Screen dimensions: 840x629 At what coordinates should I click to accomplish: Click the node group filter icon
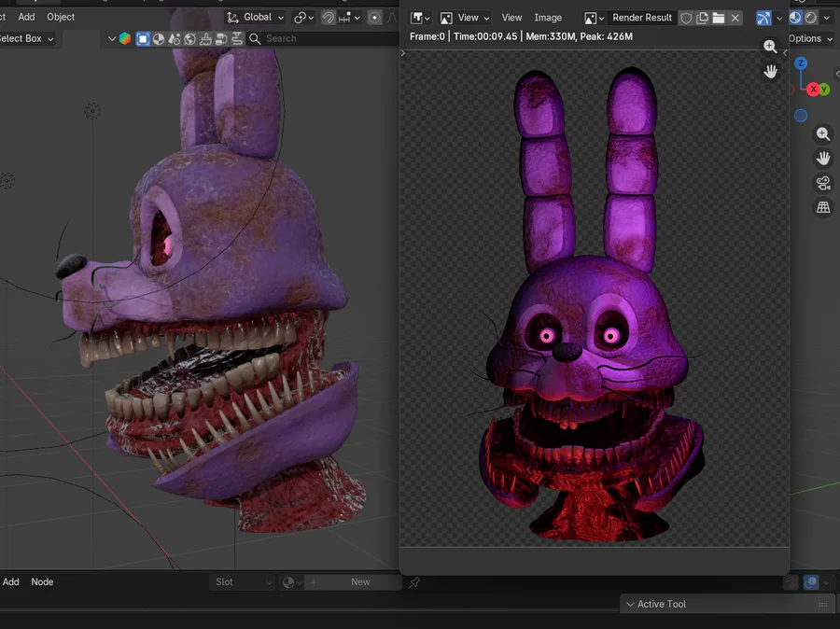click(x=220, y=38)
